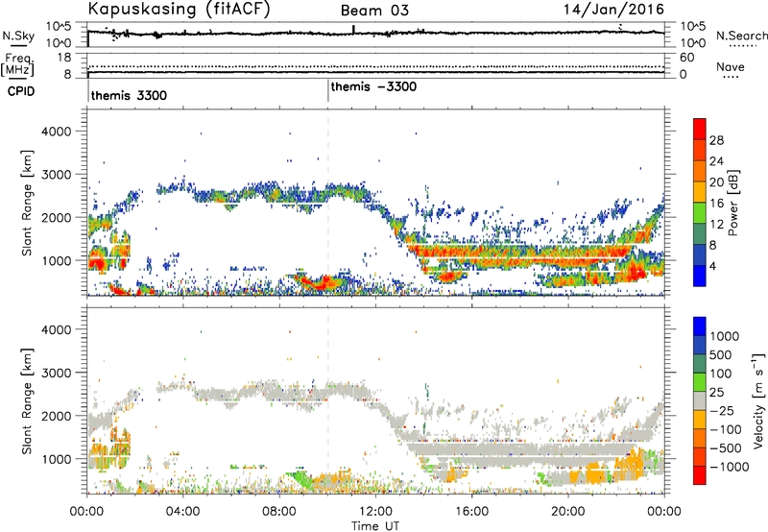The height and width of the screenshot is (532, 768).
Task: Click the '500' tick on the velocity colorbar
Action: (723, 354)
